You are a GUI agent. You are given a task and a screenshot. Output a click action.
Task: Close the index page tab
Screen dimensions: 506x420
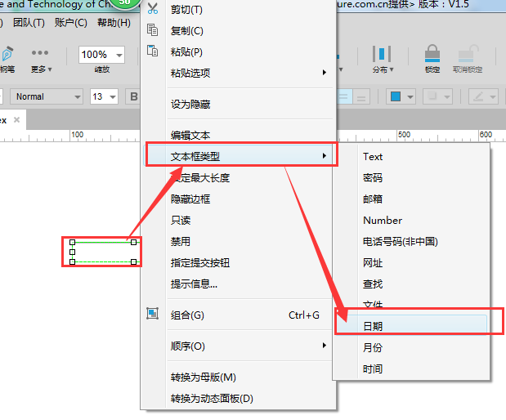point(17,120)
